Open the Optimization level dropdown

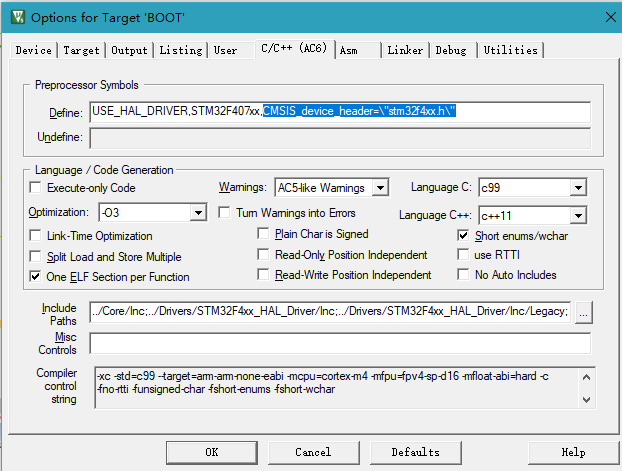pyautogui.click(x=197, y=213)
